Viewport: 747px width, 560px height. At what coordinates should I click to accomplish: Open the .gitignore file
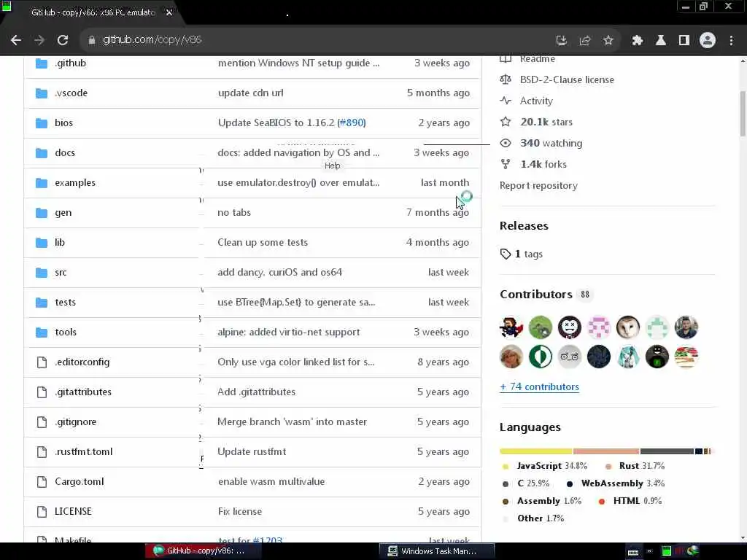[x=75, y=422]
